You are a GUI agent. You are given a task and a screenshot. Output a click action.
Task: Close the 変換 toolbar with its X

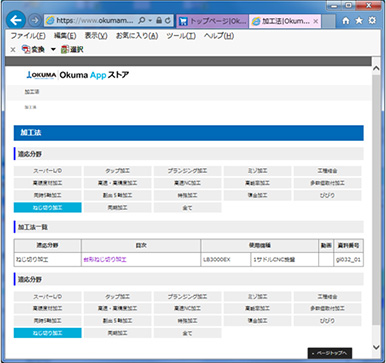(13, 50)
